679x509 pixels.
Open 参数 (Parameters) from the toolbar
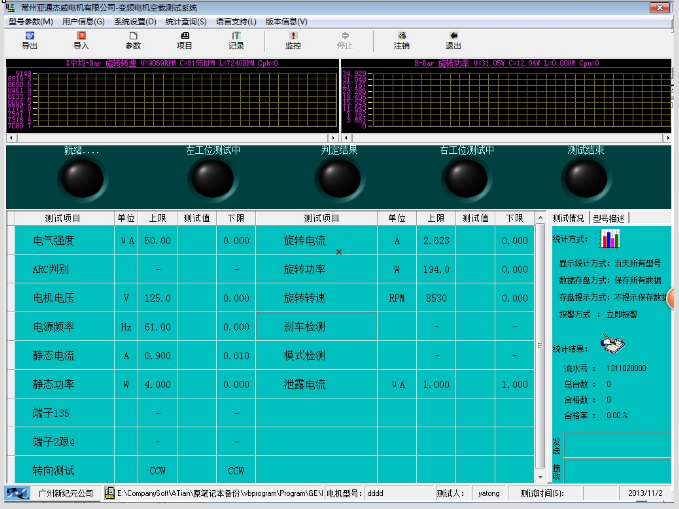(133, 40)
